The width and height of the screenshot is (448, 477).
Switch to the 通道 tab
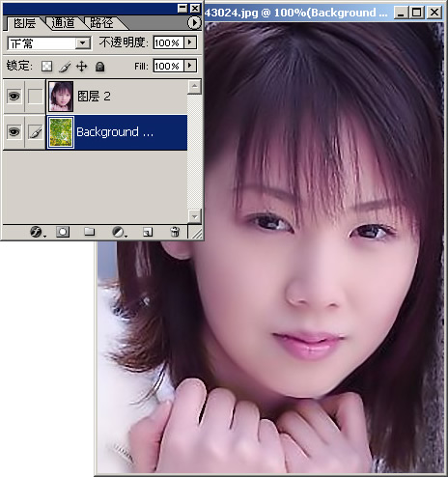point(63,23)
